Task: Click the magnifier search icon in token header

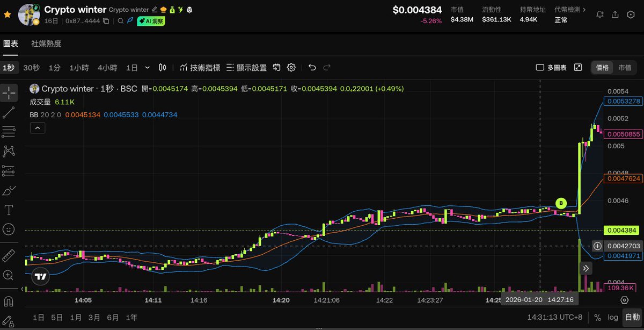Action: [121, 21]
